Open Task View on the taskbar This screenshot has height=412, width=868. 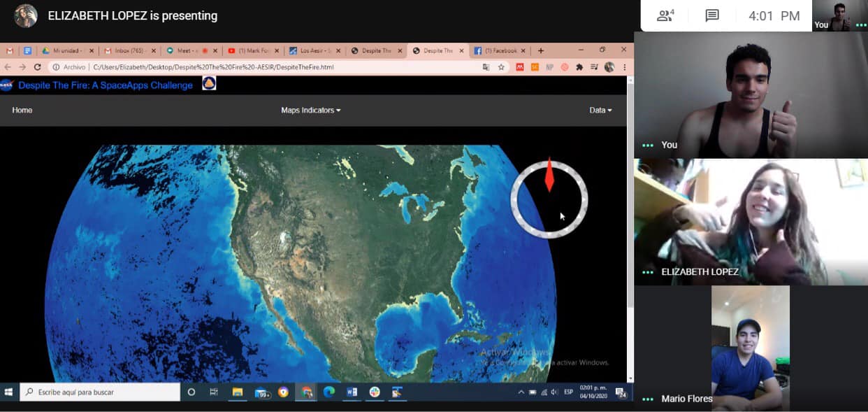(x=214, y=392)
